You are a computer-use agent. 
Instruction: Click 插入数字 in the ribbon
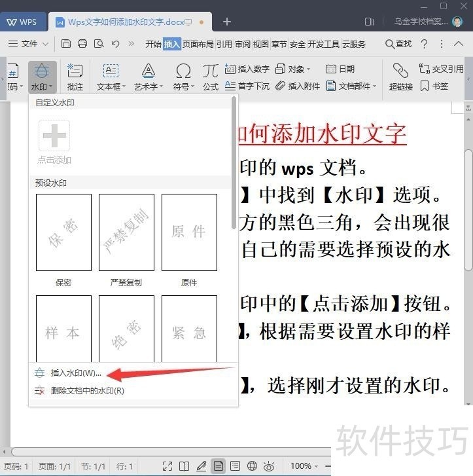pyautogui.click(x=247, y=69)
